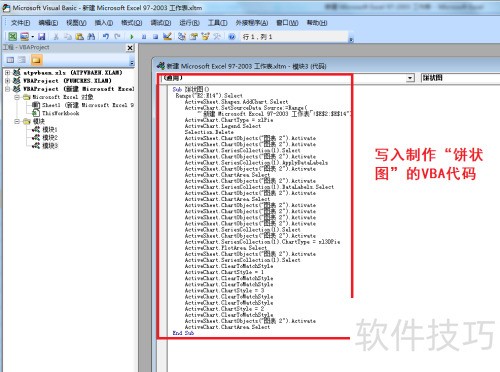Open the 格式(O) menu
The width and height of the screenshot is (500, 372).
(x=132, y=23)
